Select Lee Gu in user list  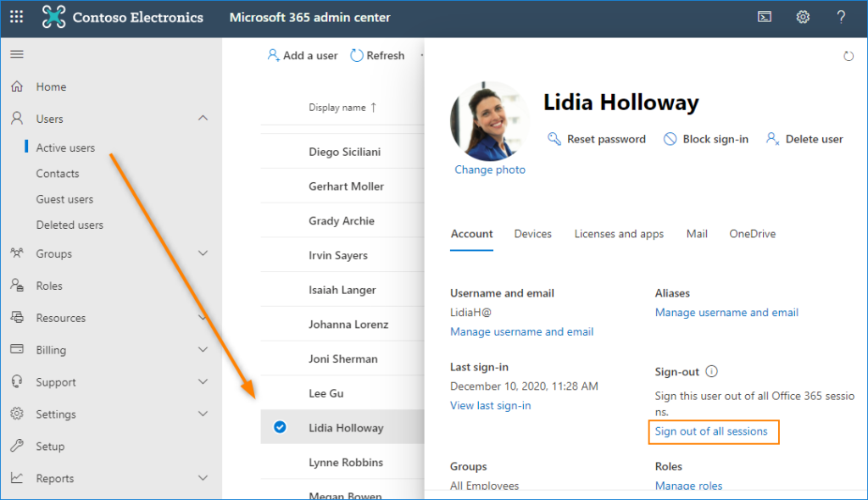(326, 393)
